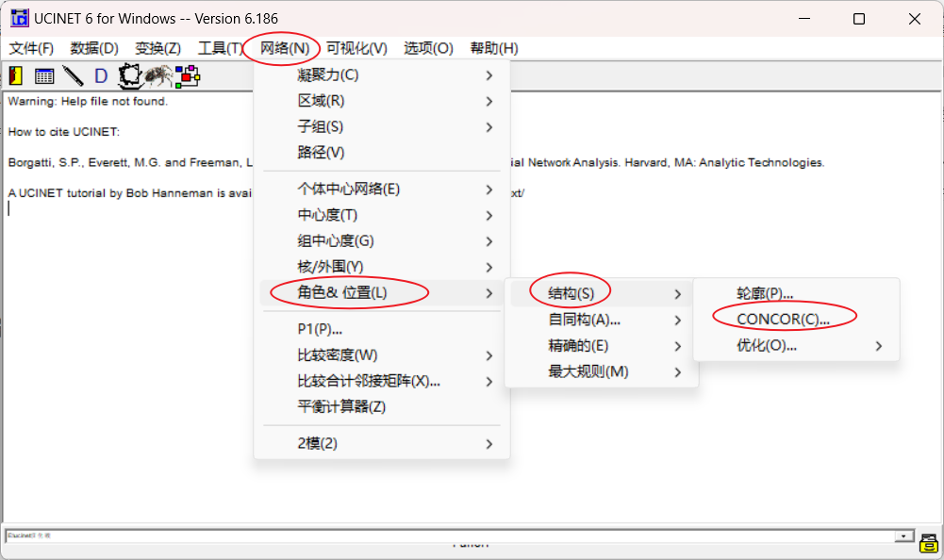This screenshot has height=560, width=944.
Task: Open the 工具(T) menu
Action: (x=221, y=48)
